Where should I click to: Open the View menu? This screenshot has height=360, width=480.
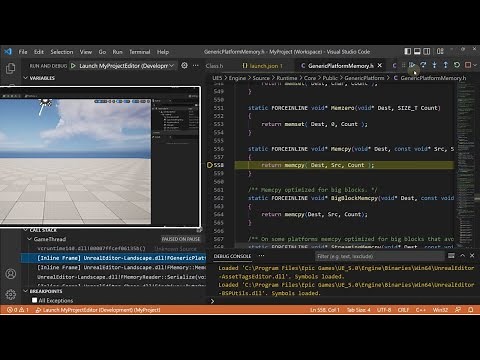click(x=86, y=52)
